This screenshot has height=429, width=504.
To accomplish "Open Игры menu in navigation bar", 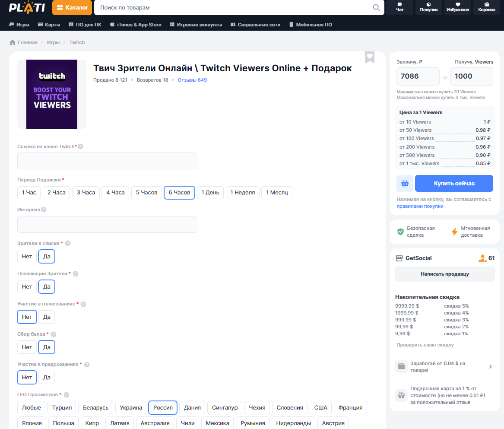I will point(19,25).
